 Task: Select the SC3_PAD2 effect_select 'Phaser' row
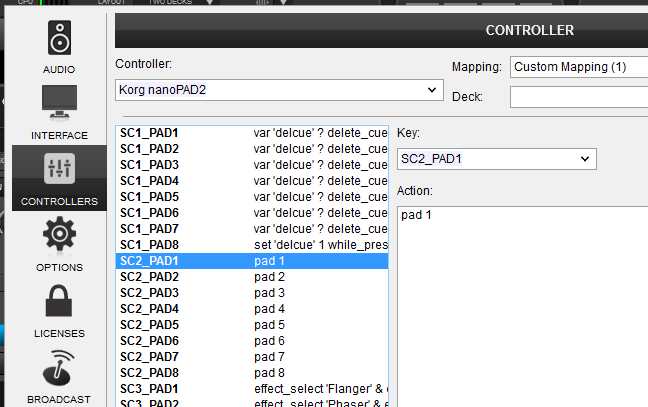click(x=252, y=402)
